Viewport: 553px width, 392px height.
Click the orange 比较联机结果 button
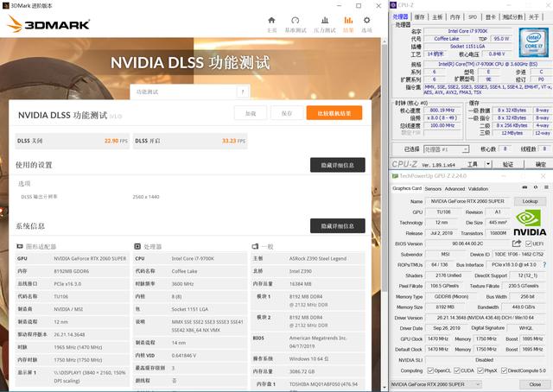coord(334,113)
